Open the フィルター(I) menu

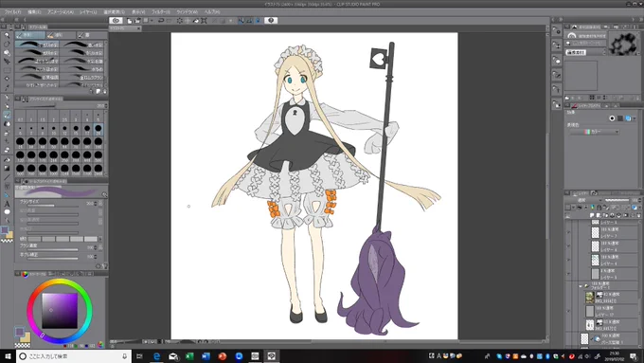click(x=161, y=12)
